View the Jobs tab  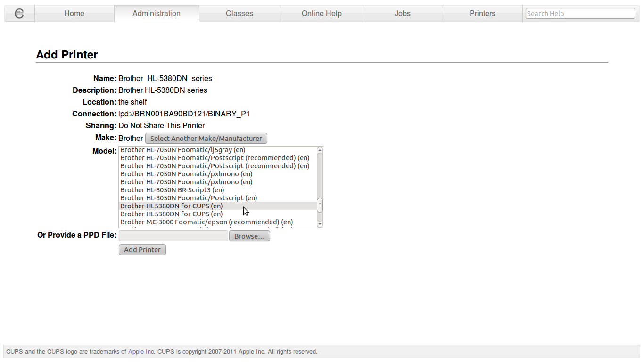click(402, 14)
